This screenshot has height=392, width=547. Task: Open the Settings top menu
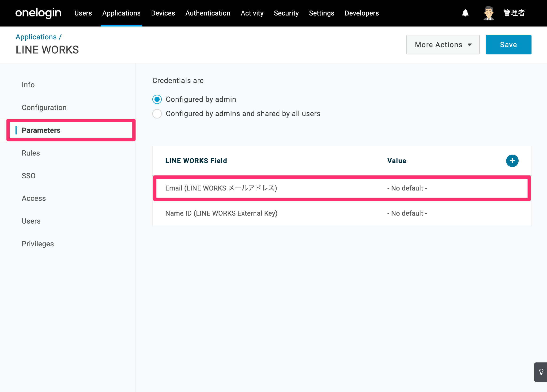click(321, 13)
